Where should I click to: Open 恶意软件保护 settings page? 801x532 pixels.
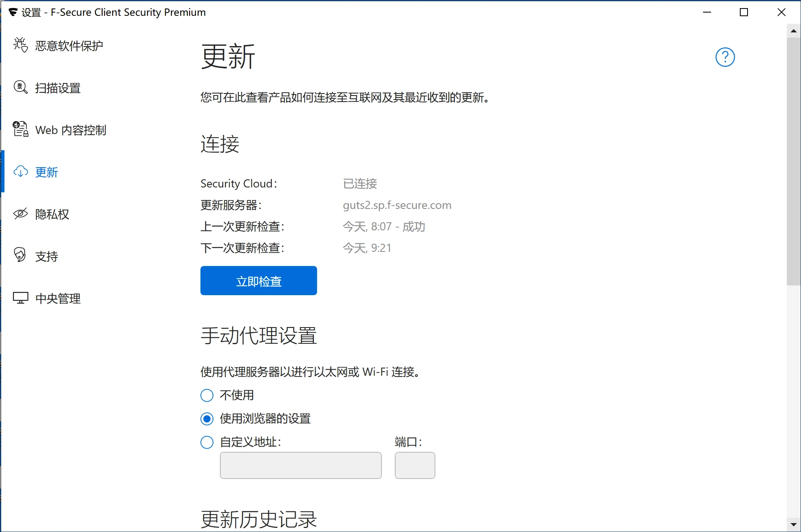point(69,46)
